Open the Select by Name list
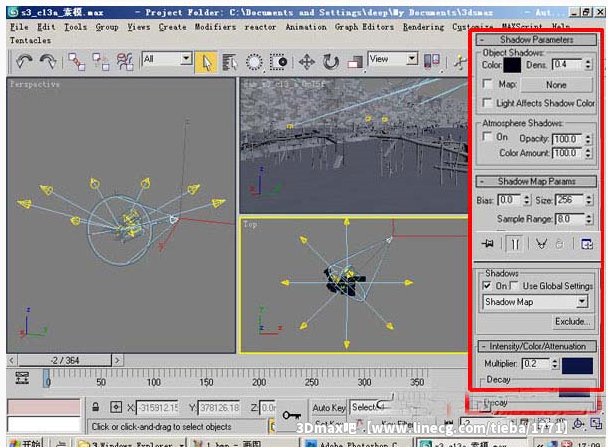This screenshot has width=608, height=447. [230, 62]
